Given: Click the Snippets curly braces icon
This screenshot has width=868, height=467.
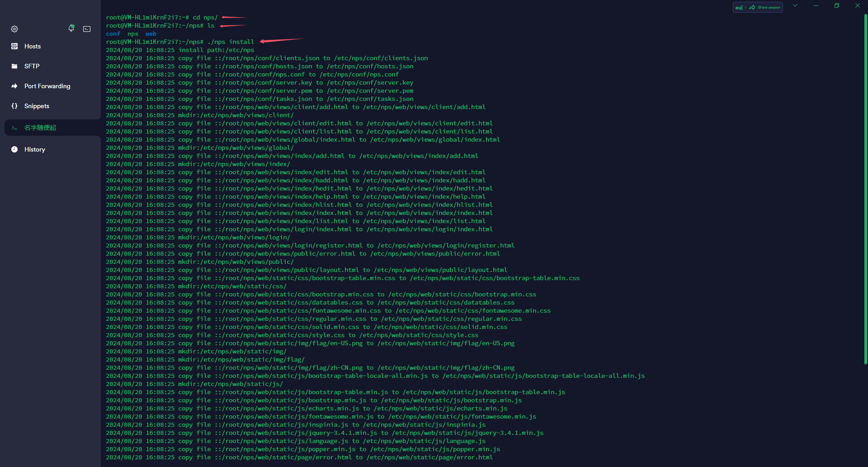Looking at the screenshot, I should click(x=14, y=106).
